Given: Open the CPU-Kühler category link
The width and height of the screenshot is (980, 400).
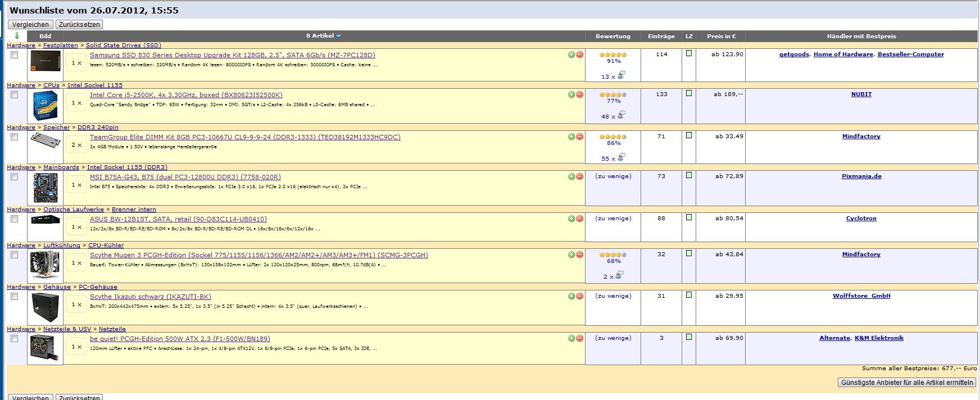Looking at the screenshot, I should point(106,246).
